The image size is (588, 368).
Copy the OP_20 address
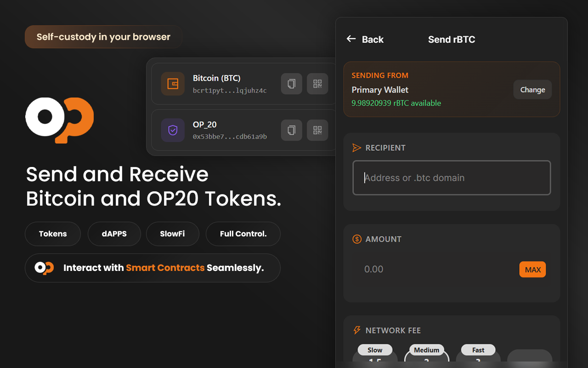click(x=291, y=130)
